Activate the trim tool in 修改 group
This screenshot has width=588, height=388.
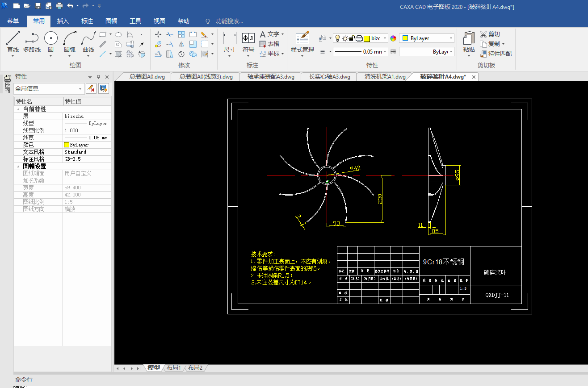click(170, 34)
